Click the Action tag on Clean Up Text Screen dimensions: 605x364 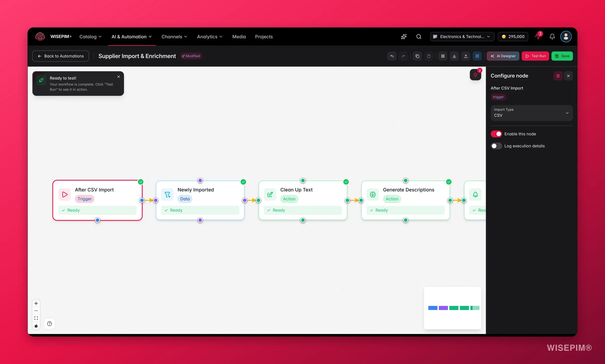click(289, 199)
